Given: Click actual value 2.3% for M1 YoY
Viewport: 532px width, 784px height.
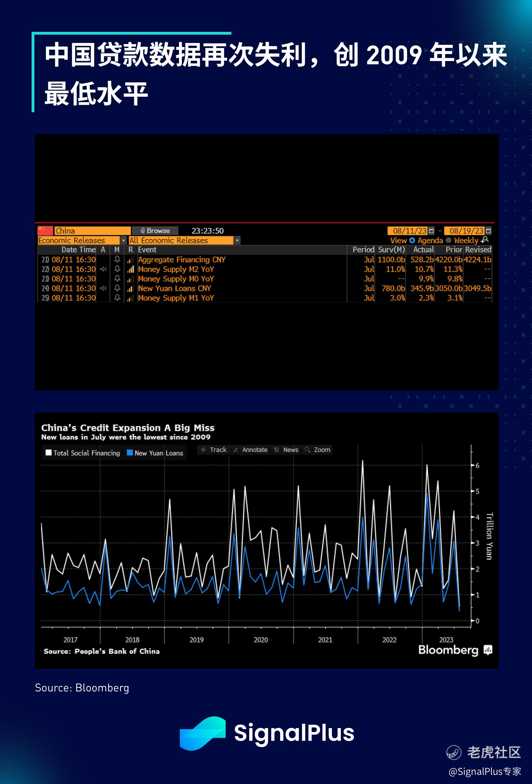Looking at the screenshot, I should coord(426,298).
